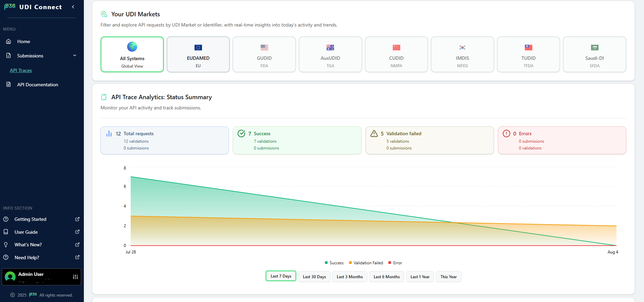Click the Home house icon

[x=9, y=41]
